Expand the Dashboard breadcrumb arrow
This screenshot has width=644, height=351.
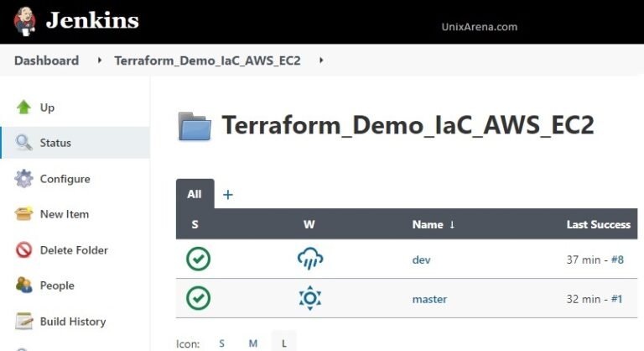click(x=100, y=60)
